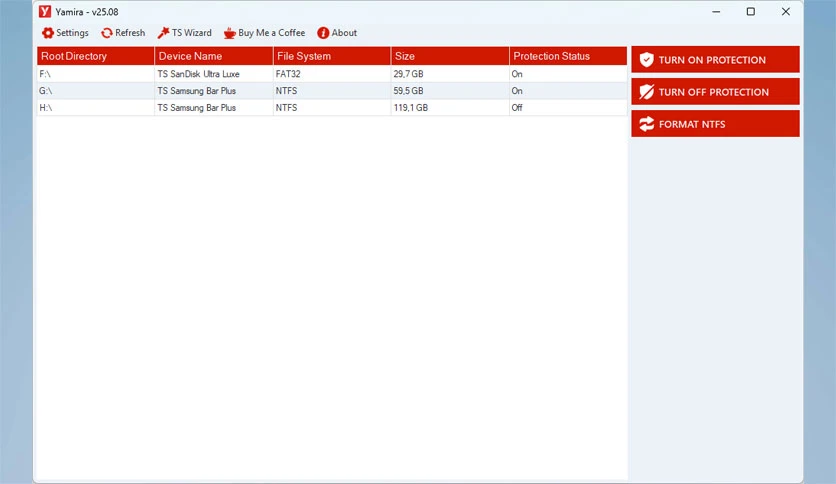Click the FORMAT NTFS button text
The height and width of the screenshot is (484, 836).
[692, 124]
